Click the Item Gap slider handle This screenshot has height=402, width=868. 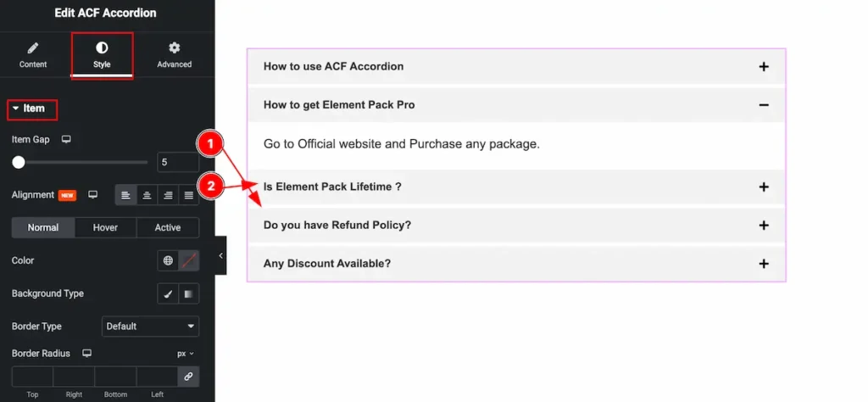18,162
